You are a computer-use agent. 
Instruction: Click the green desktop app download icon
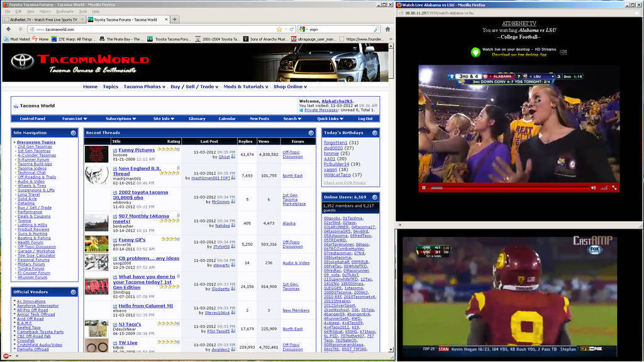point(475,52)
